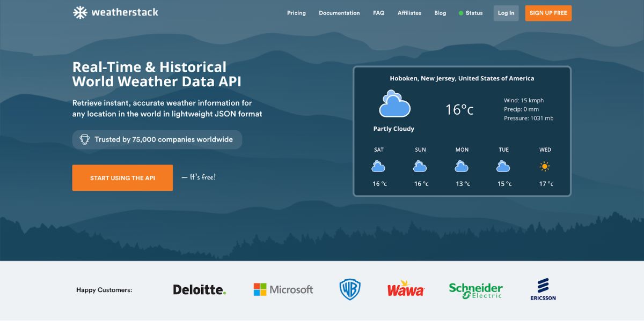Click the Schneider Electric logo

475,289
